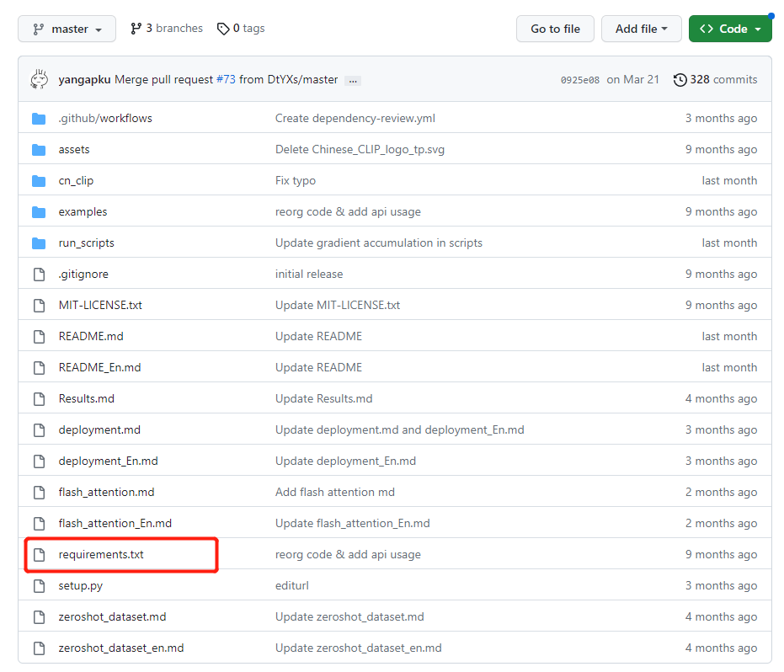Image resolution: width=784 pixels, height=672 pixels.
Task: Click the branch icon next to 3 branches
Action: 136,29
